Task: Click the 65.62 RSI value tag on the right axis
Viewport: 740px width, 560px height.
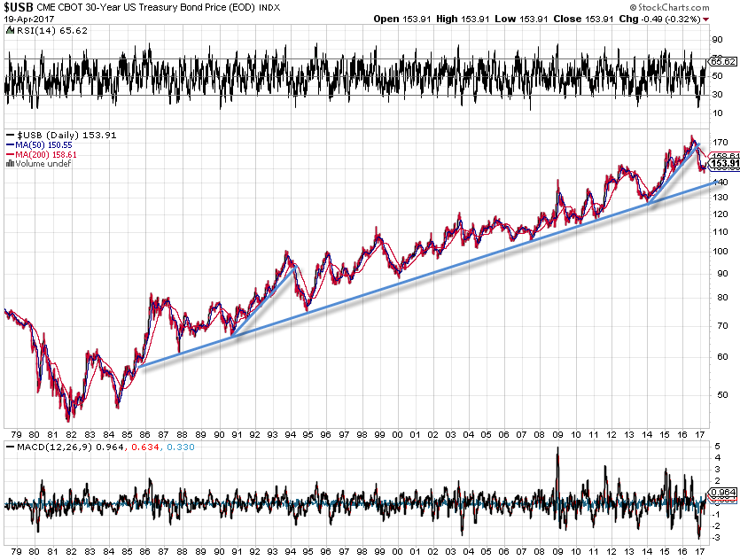Action: point(722,62)
